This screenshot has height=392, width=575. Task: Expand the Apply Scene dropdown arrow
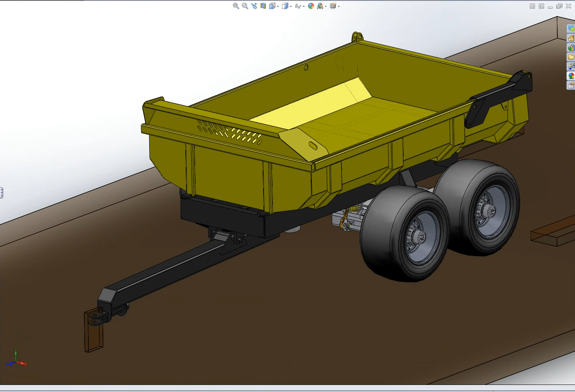[x=326, y=6]
